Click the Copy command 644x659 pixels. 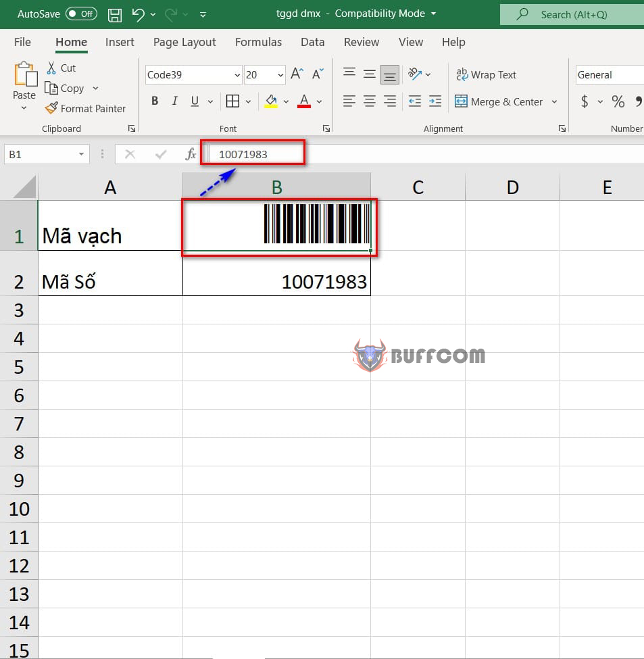click(65, 89)
